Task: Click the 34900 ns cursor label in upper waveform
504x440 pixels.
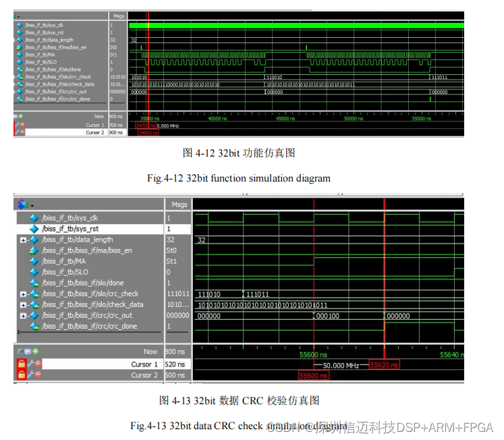Action: [x=148, y=133]
